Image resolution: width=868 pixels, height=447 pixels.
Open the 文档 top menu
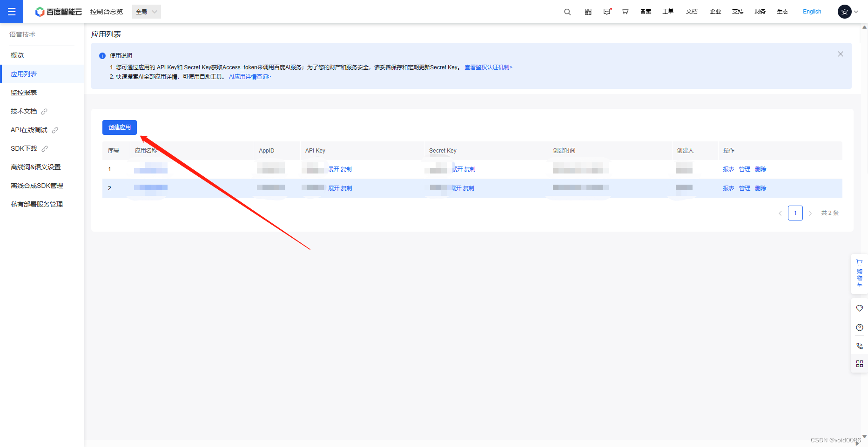[692, 12]
